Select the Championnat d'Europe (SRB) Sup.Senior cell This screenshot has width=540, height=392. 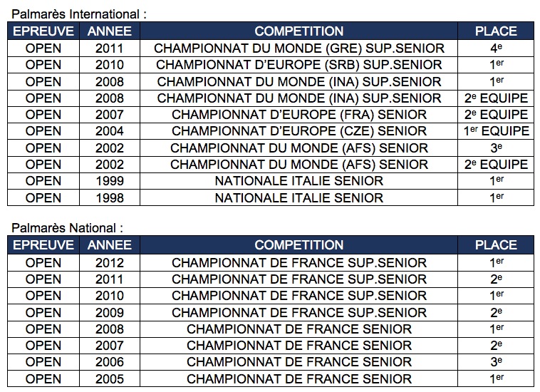click(299, 65)
